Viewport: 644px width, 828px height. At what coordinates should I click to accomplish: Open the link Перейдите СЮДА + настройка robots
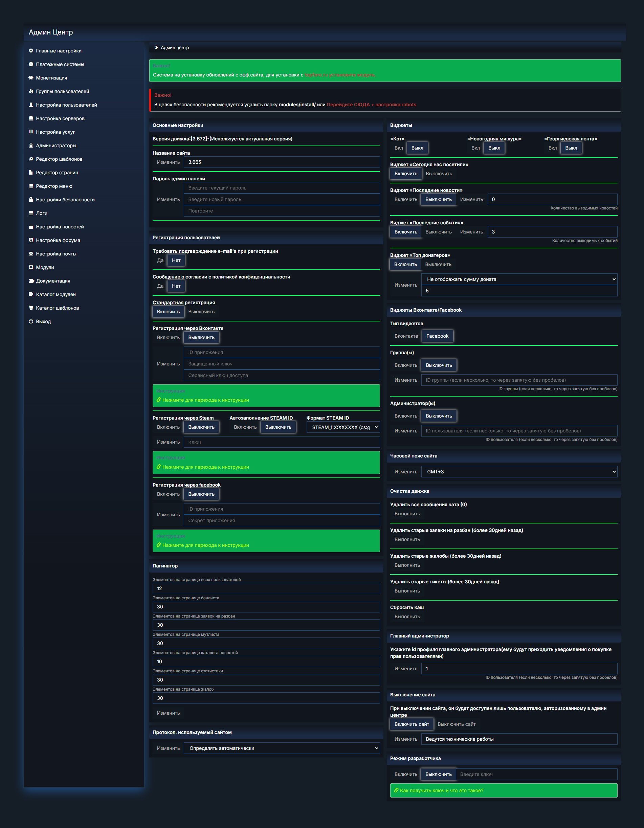(x=371, y=105)
